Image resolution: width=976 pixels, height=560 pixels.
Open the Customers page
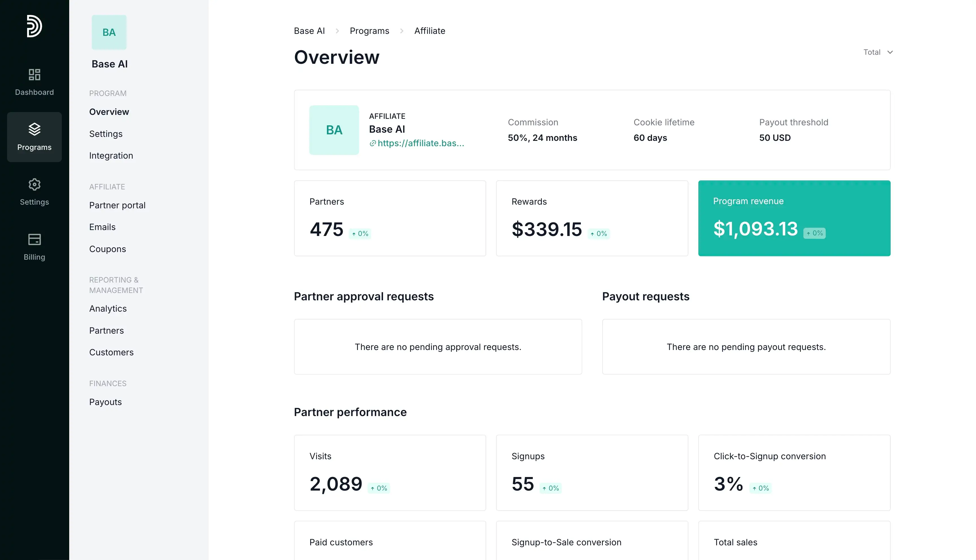tap(111, 352)
